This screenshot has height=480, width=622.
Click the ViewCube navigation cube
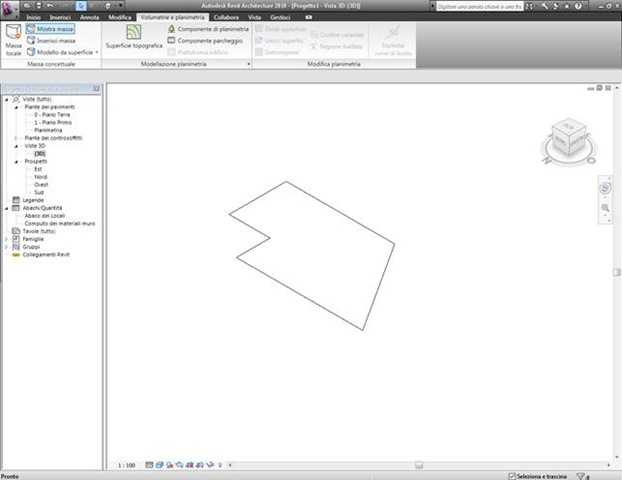(568, 137)
